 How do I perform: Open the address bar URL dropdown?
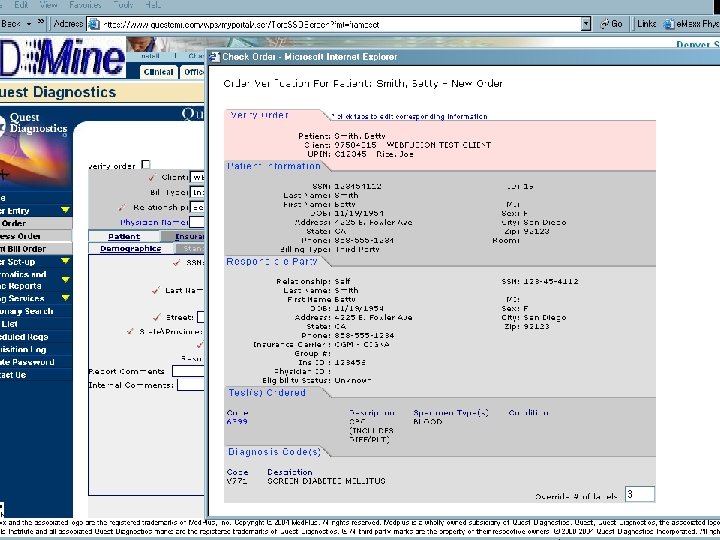tap(585, 24)
